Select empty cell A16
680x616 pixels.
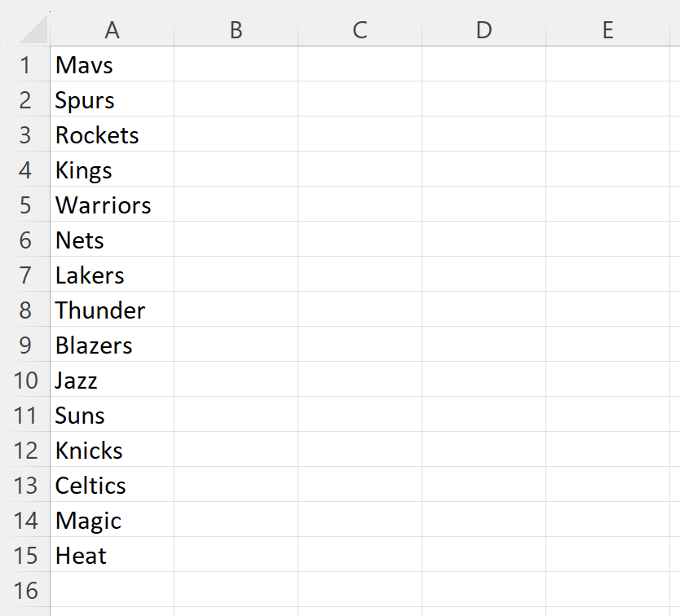click(113, 590)
